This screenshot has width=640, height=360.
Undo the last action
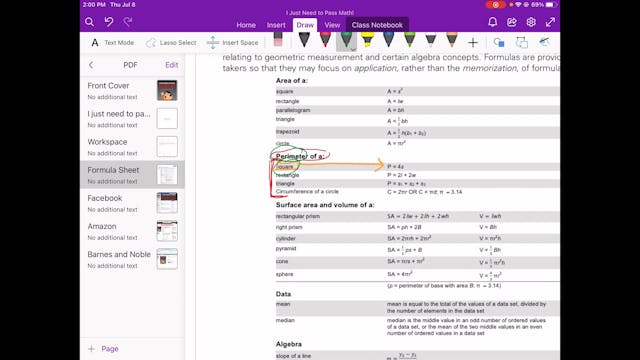pos(109,22)
